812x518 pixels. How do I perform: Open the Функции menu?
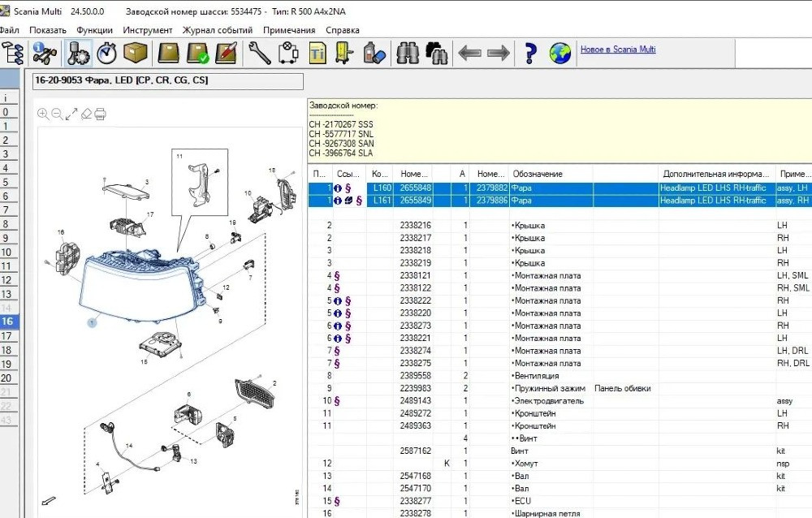[x=94, y=30]
